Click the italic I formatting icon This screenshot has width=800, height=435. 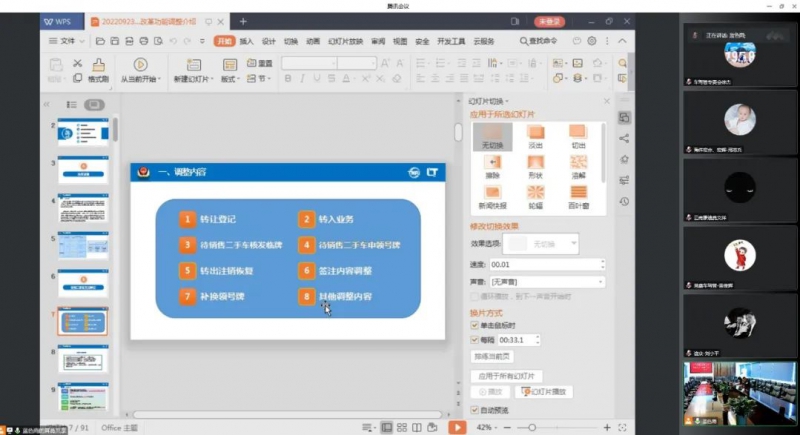(302, 78)
